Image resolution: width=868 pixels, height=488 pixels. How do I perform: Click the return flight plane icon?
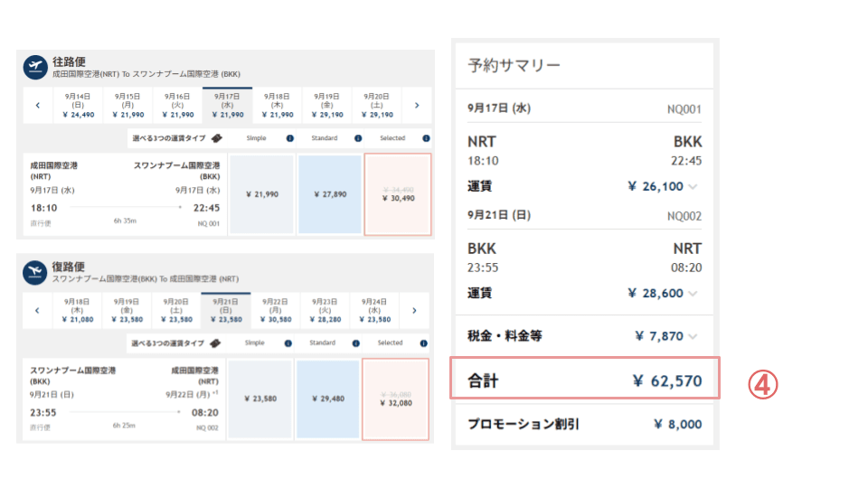(x=35, y=272)
